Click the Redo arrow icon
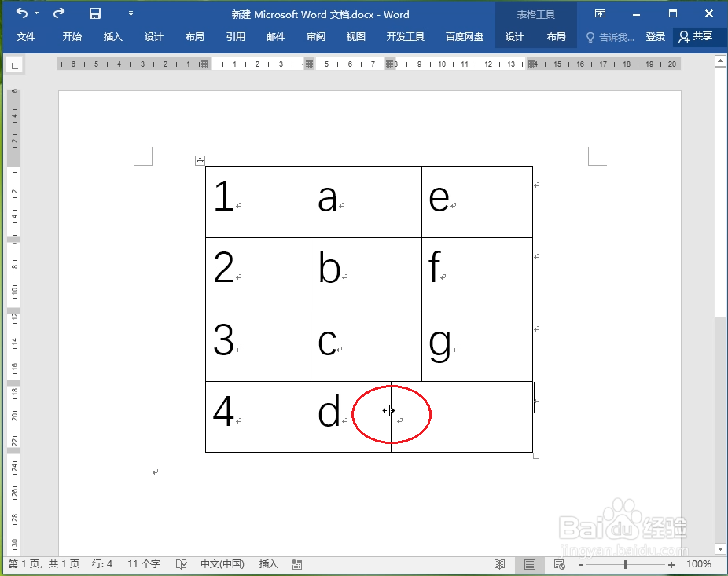Screen dimensions: 728x576 [58, 13]
